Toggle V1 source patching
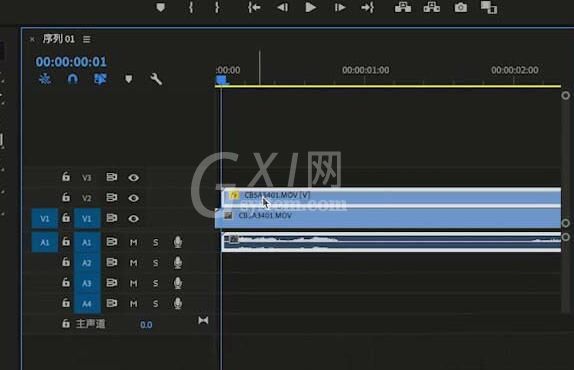The image size is (574, 370). point(45,218)
